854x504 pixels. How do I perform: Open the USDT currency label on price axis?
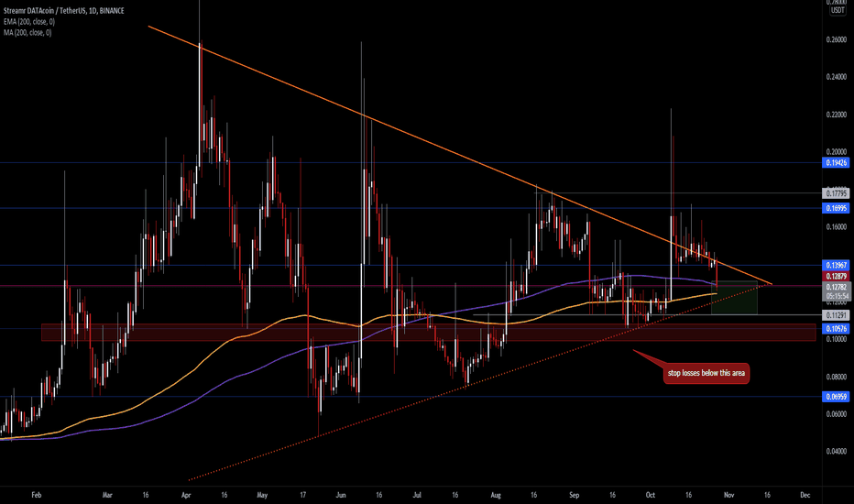(x=838, y=10)
